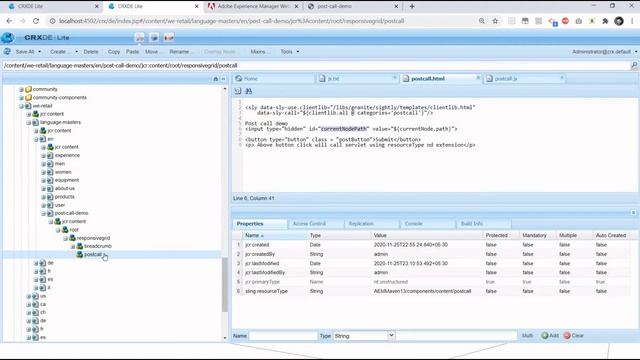
Task: Expand the breadcrumb tree node
Action: (73, 246)
